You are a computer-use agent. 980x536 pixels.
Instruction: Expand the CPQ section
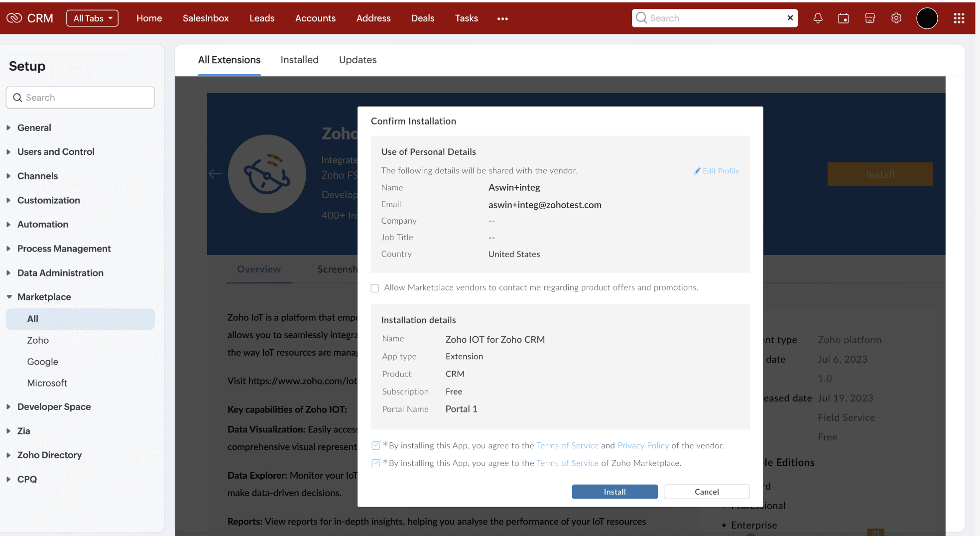click(8, 479)
